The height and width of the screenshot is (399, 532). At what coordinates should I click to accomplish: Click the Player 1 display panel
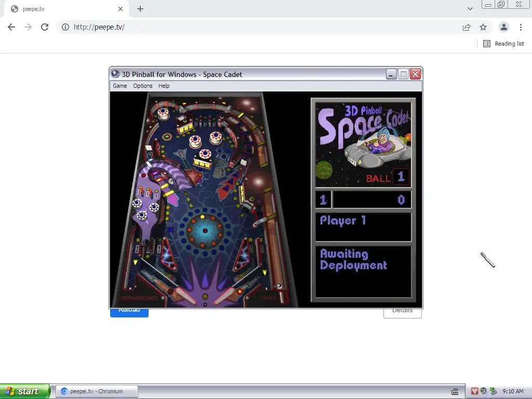[x=363, y=227]
